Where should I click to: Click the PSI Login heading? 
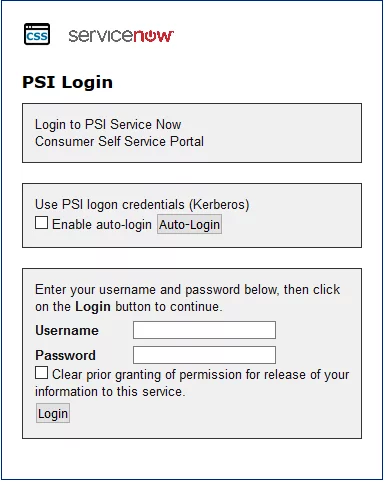[67, 82]
